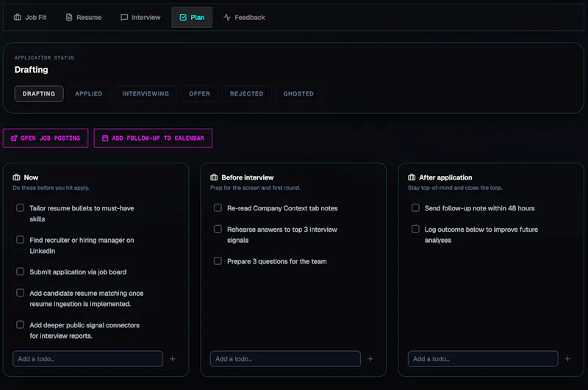Click 'Prep for the screen and first round.' text
Image resolution: width=588 pixels, height=390 pixels.
click(255, 188)
